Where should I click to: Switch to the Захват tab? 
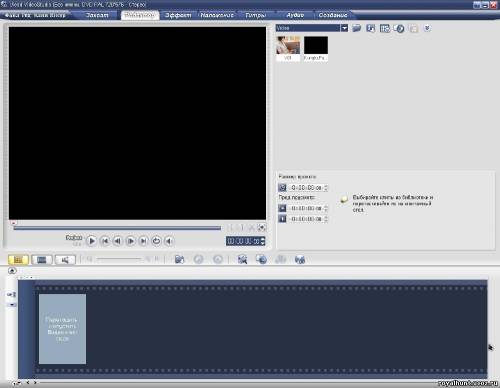coord(97,15)
